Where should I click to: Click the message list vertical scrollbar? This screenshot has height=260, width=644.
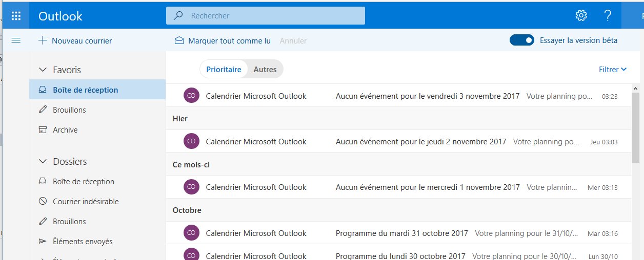[x=635, y=128]
